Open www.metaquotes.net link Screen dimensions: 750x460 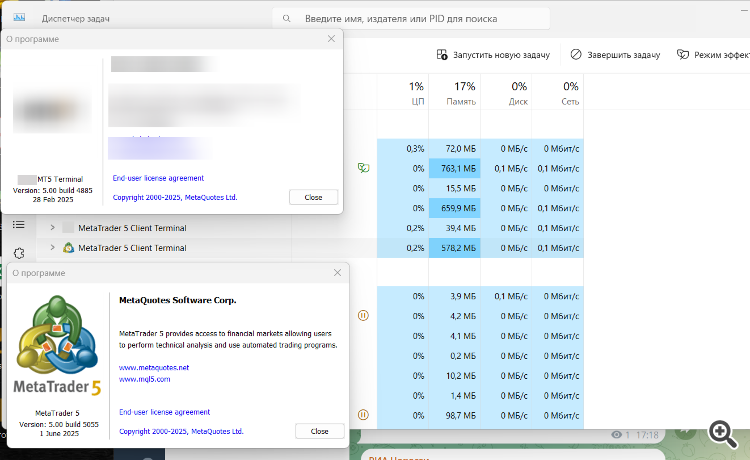click(x=154, y=367)
